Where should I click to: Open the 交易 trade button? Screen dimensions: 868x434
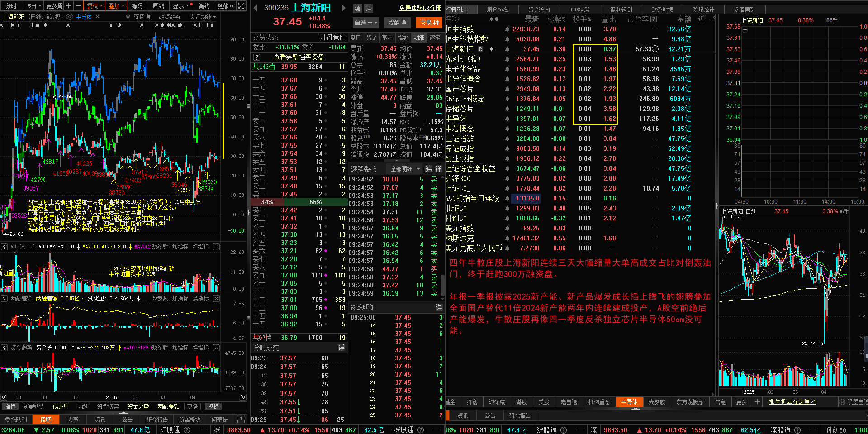(430, 22)
